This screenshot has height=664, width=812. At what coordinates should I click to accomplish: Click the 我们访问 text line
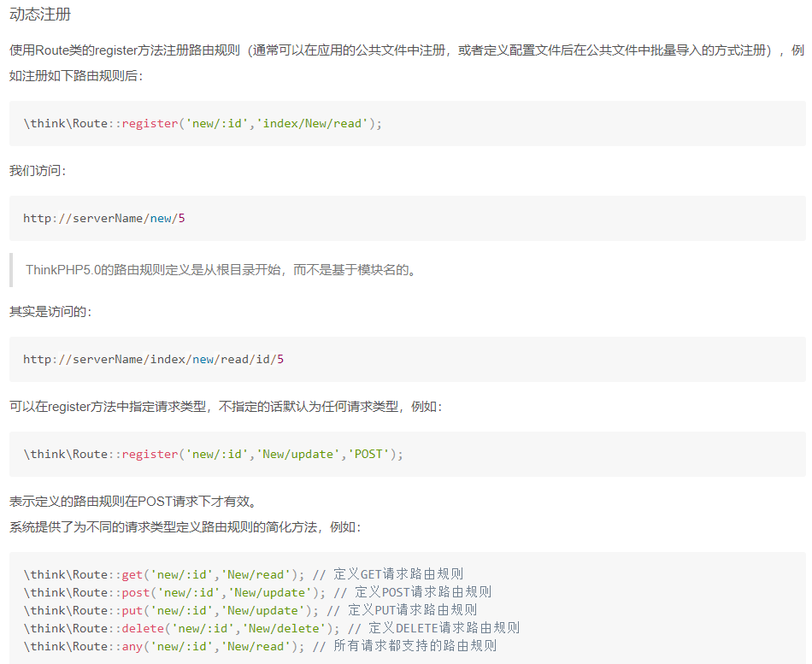[38, 171]
